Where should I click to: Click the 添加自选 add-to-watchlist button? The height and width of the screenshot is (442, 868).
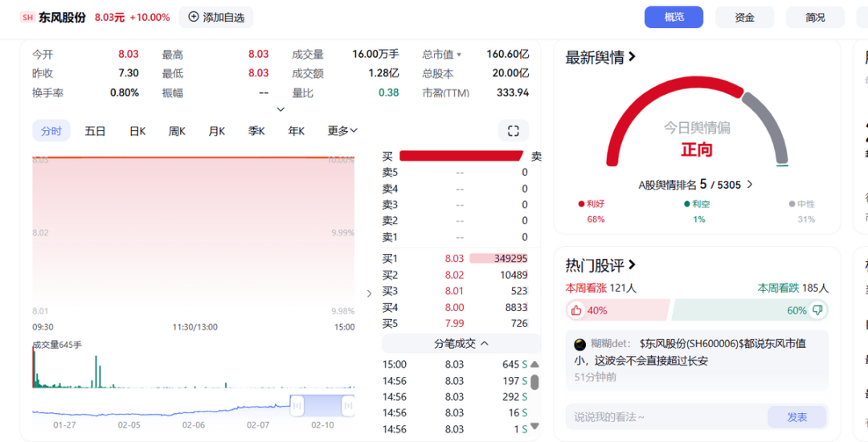pyautogui.click(x=216, y=17)
